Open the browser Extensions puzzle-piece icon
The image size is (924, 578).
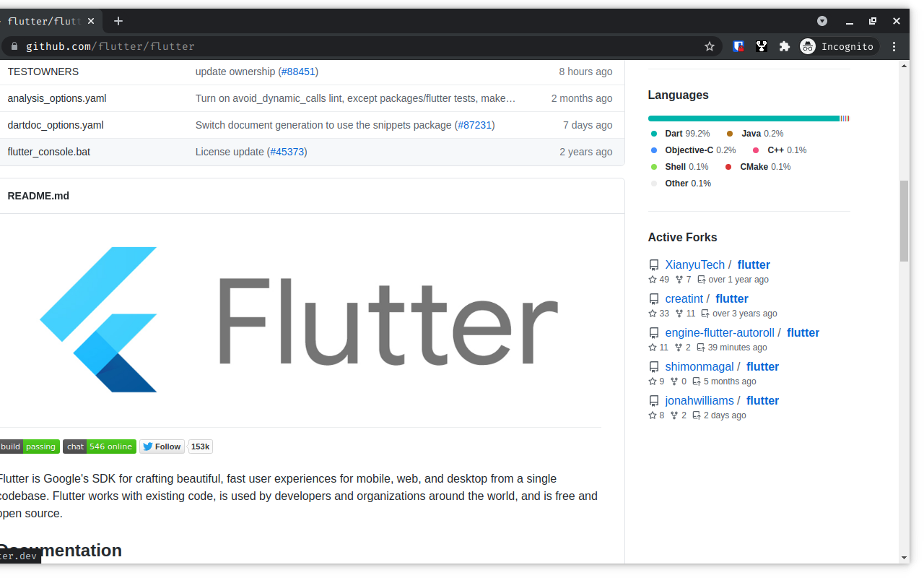tap(785, 46)
